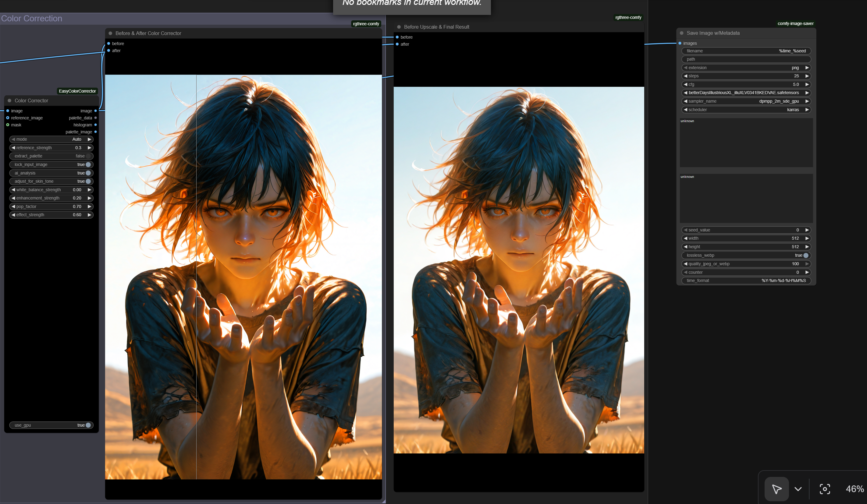Click the comfy-image-saver badge
867x504 pixels.
[795, 23]
